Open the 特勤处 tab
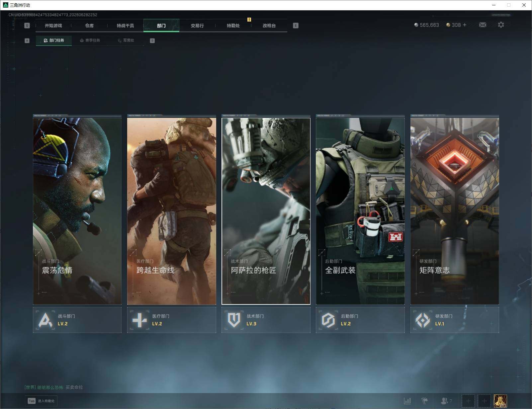Screen dimensions: 532x409 233,26
